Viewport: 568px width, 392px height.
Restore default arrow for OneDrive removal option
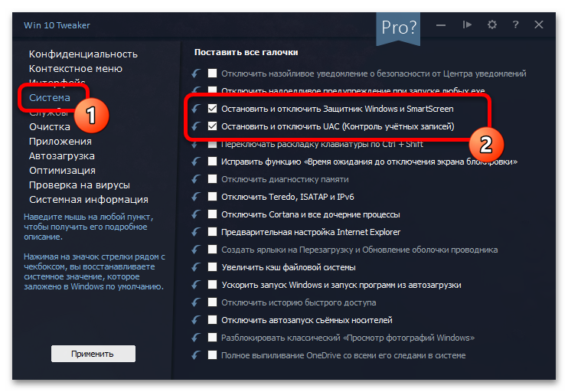(x=196, y=355)
